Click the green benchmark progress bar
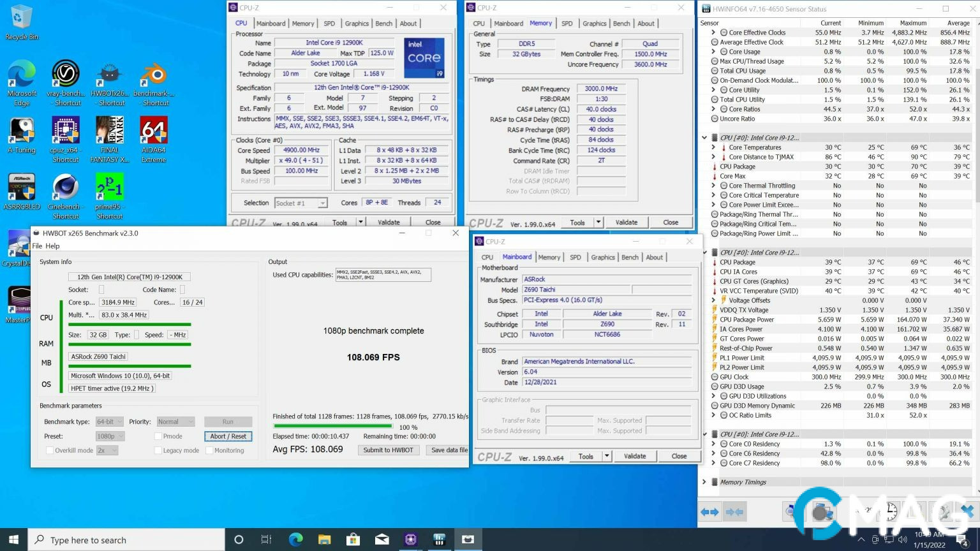This screenshot has height=551, width=980. point(332,426)
